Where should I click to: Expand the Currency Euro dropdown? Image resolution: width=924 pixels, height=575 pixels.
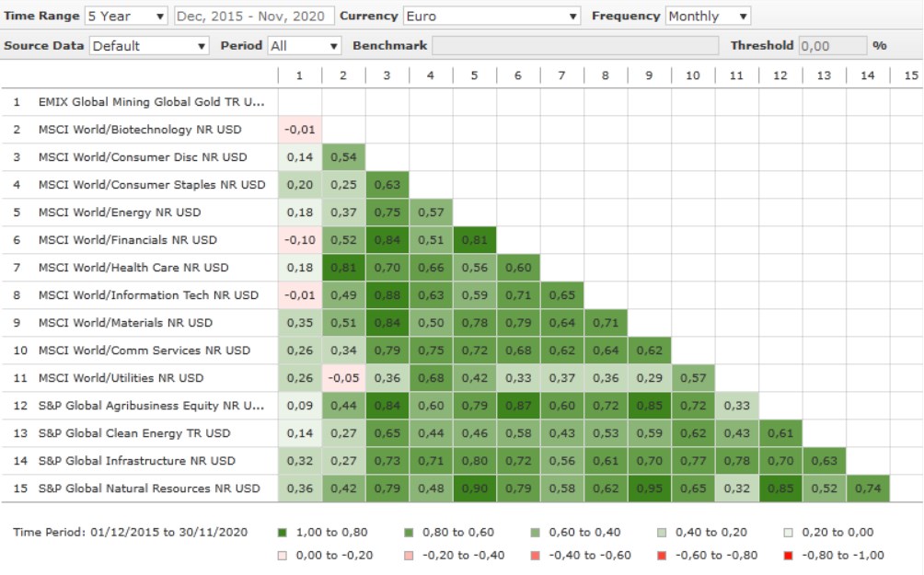tap(492, 16)
